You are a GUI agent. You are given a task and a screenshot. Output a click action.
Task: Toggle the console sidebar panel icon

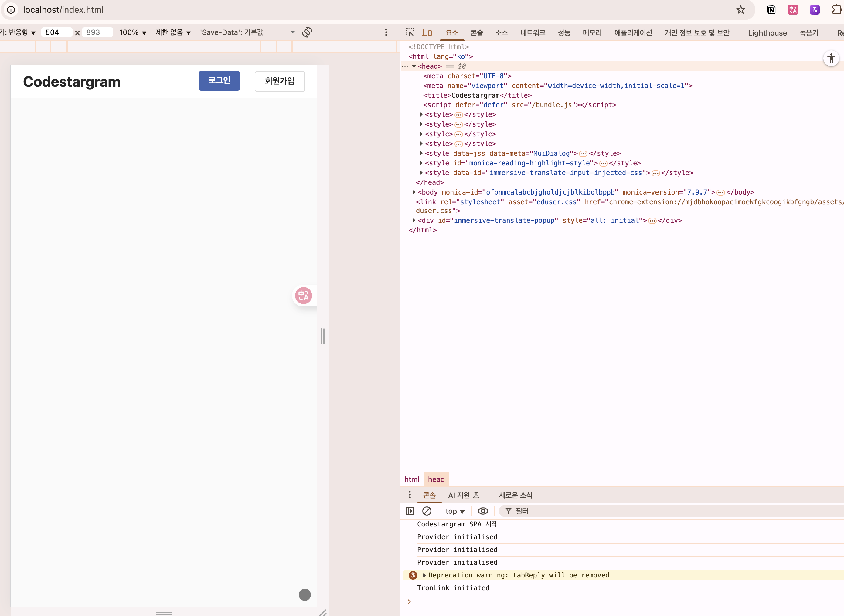click(410, 511)
